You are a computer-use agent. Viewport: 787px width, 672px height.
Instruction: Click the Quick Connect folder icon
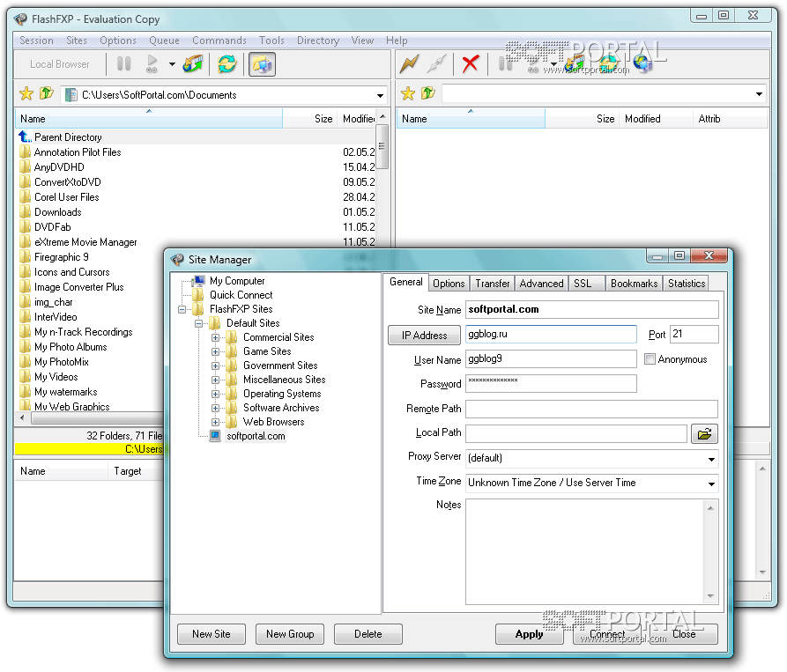198,295
